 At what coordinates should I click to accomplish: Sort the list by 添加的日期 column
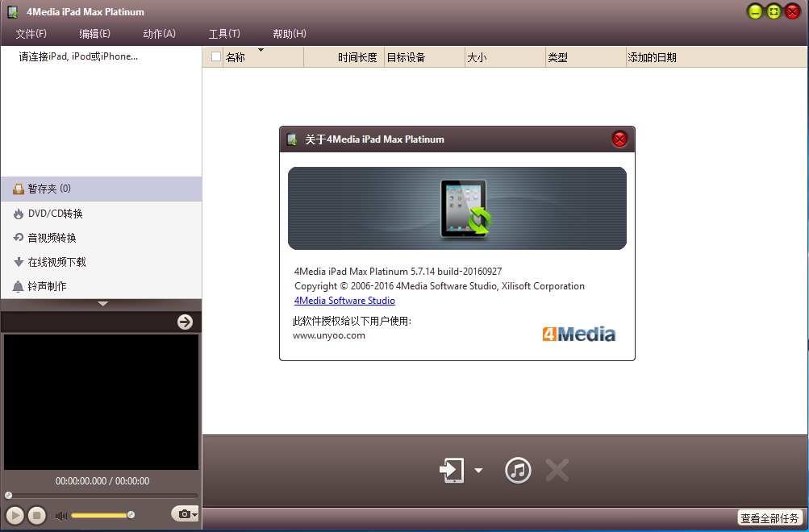click(x=716, y=57)
